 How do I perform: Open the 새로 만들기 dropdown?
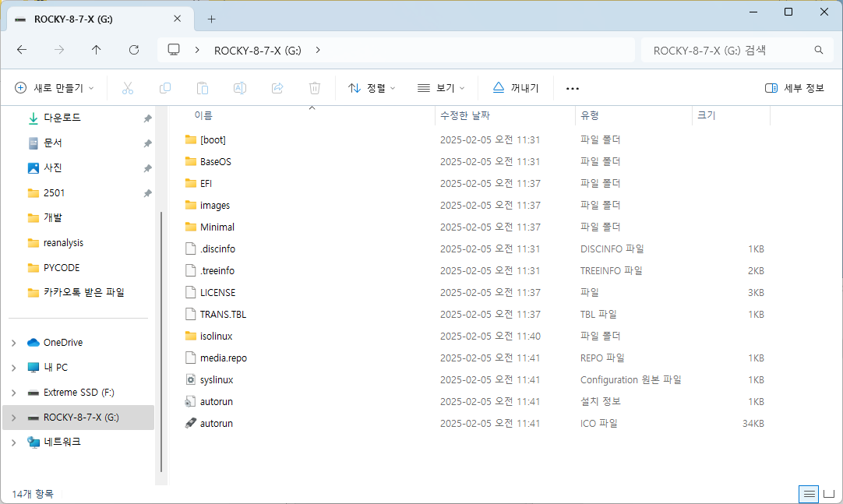(54, 88)
